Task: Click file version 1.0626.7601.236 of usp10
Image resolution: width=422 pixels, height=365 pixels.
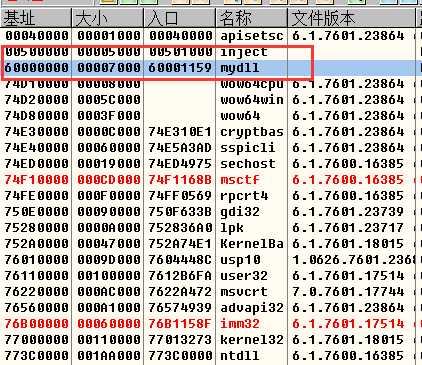Action: (353, 260)
